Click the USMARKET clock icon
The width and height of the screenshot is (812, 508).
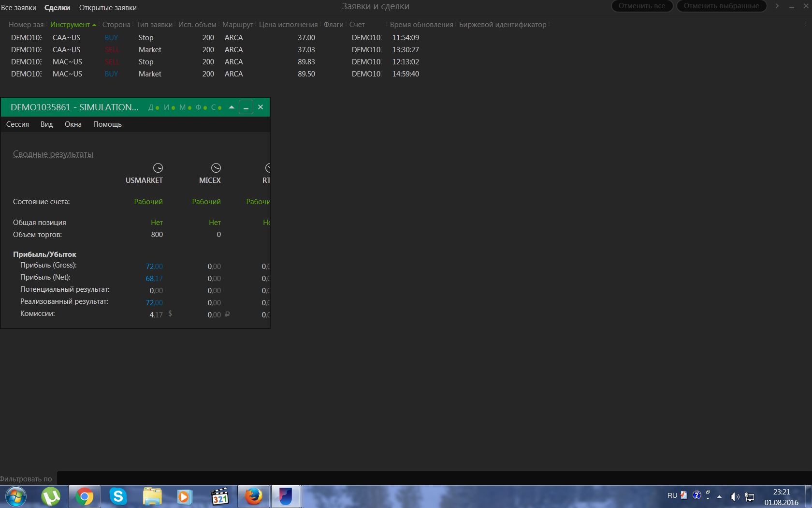click(x=158, y=168)
